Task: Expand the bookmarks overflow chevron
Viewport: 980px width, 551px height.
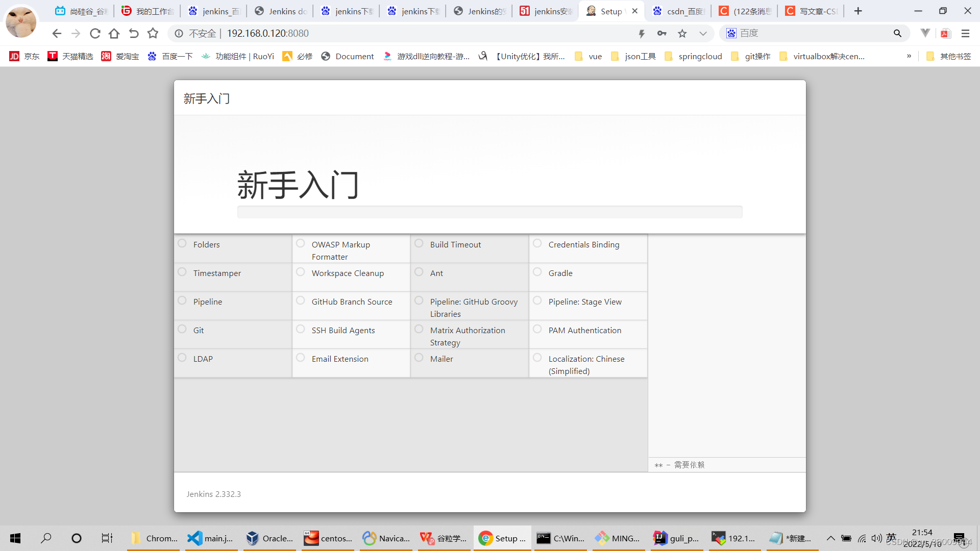Action: coord(909,56)
